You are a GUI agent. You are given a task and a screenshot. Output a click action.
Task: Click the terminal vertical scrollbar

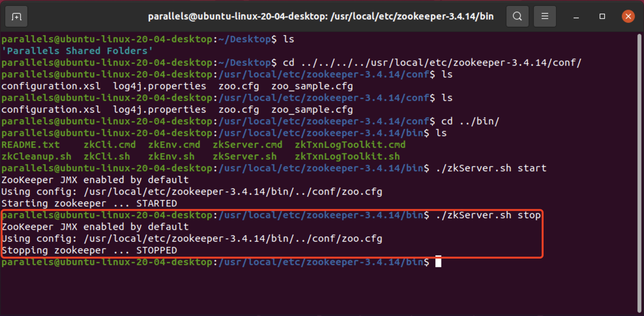tap(639, 173)
